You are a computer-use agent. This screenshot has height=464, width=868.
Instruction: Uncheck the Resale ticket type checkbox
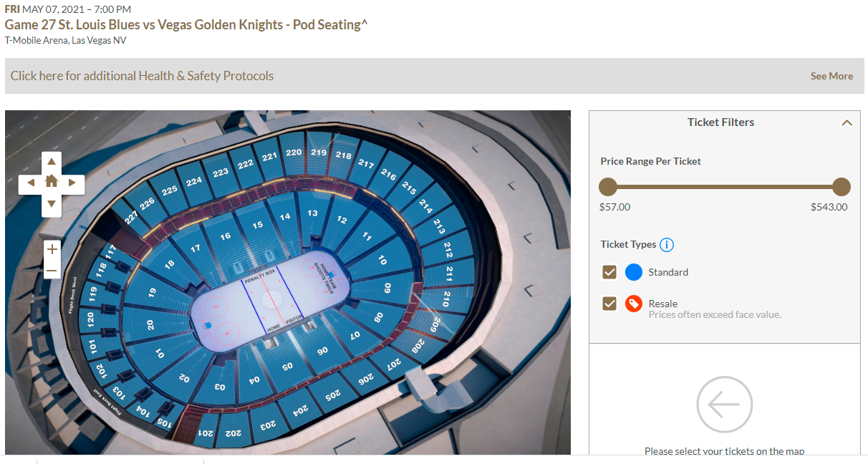(x=609, y=304)
